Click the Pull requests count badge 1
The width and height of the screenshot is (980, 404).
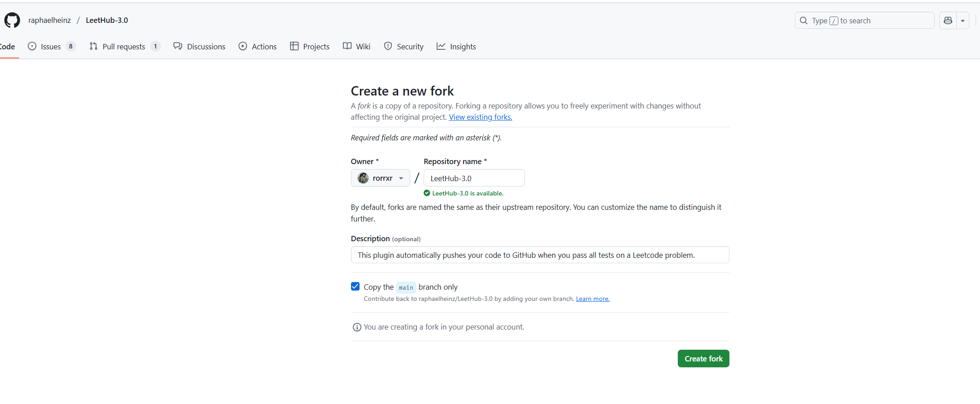pos(155,46)
